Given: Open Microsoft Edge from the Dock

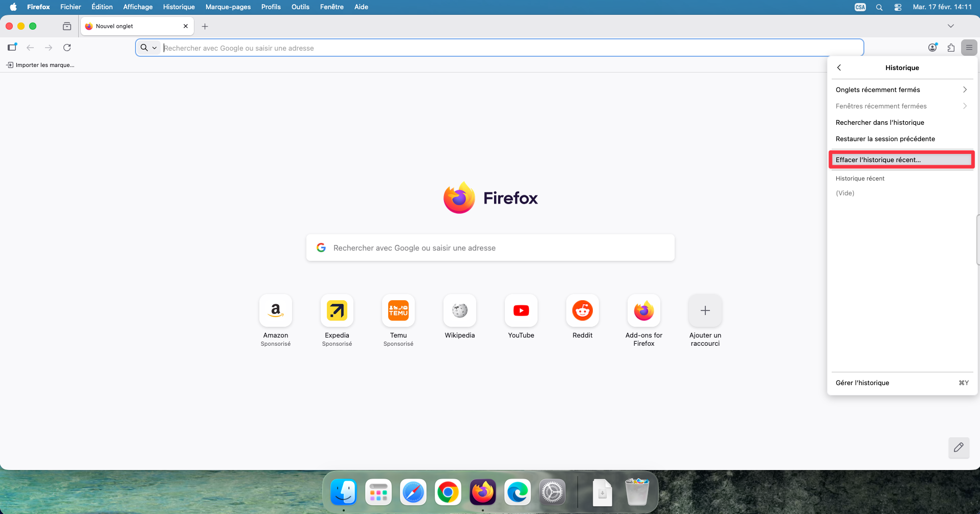Looking at the screenshot, I should 518,493.
